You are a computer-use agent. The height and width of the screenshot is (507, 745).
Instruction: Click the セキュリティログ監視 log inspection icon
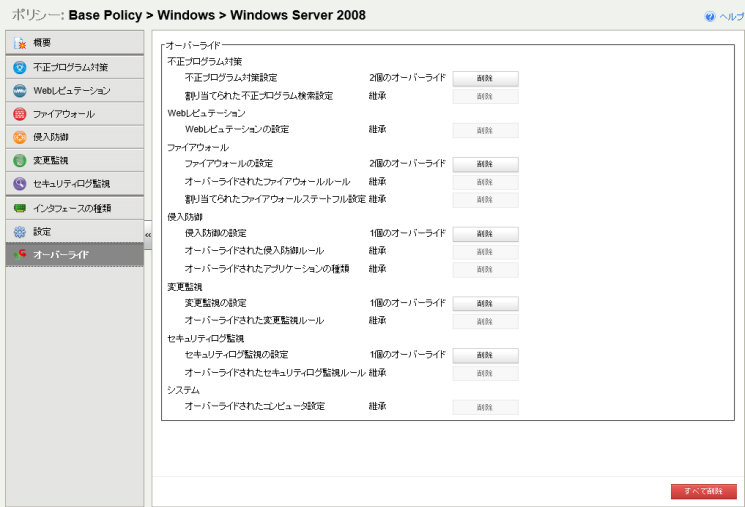click(20, 183)
